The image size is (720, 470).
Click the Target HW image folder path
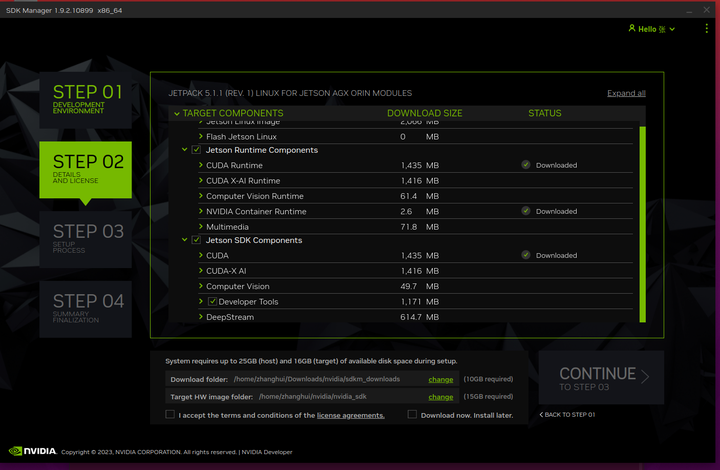click(313, 397)
